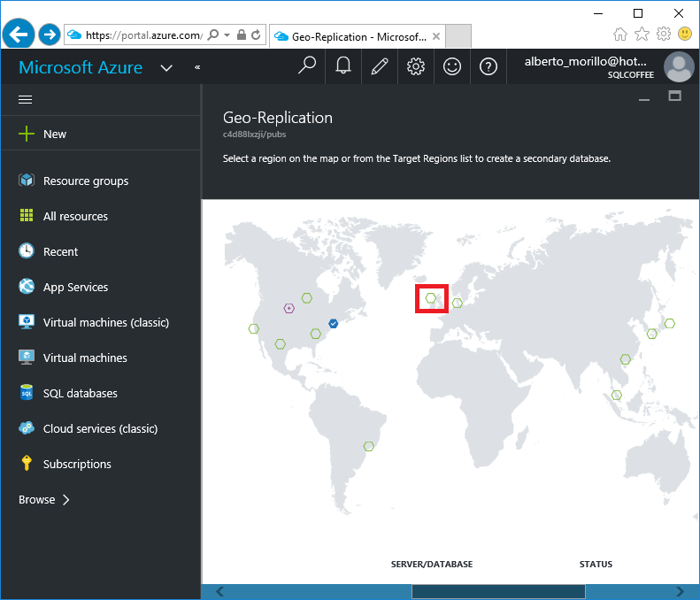Screen dimensions: 700x600
Task: Click the user avatar picture
Action: click(x=679, y=67)
